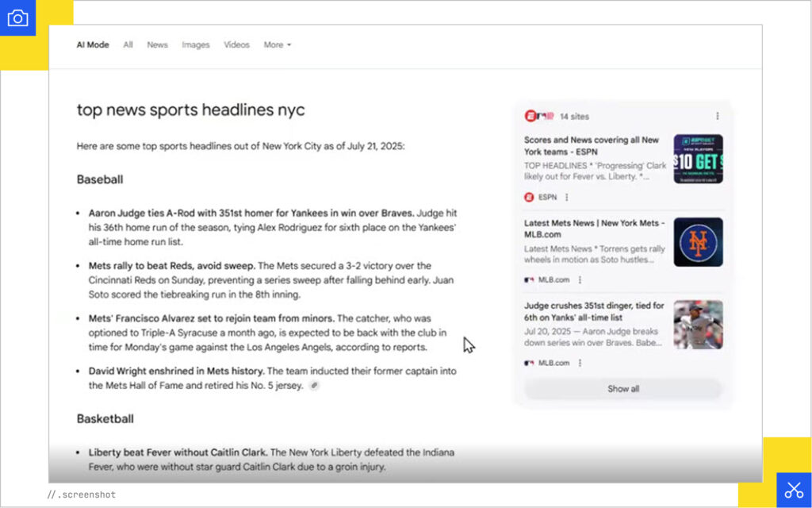Click the scissors icon in the bottom-right corner
The image size is (812, 508).
(795, 490)
